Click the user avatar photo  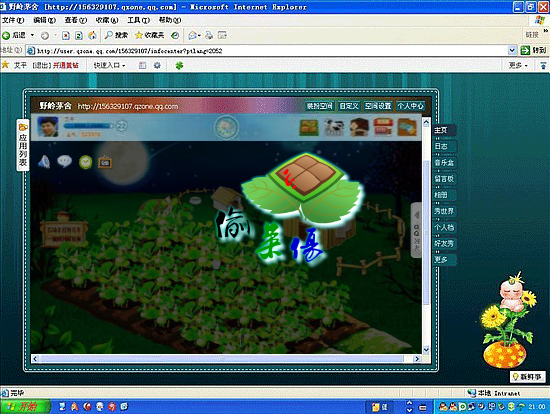(48, 127)
